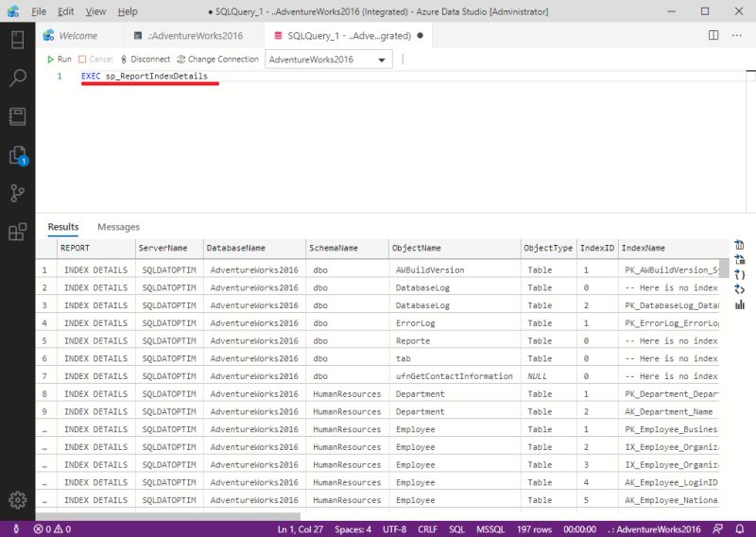Click the EXEC sp_ReportIndexDetails code line

click(x=145, y=77)
